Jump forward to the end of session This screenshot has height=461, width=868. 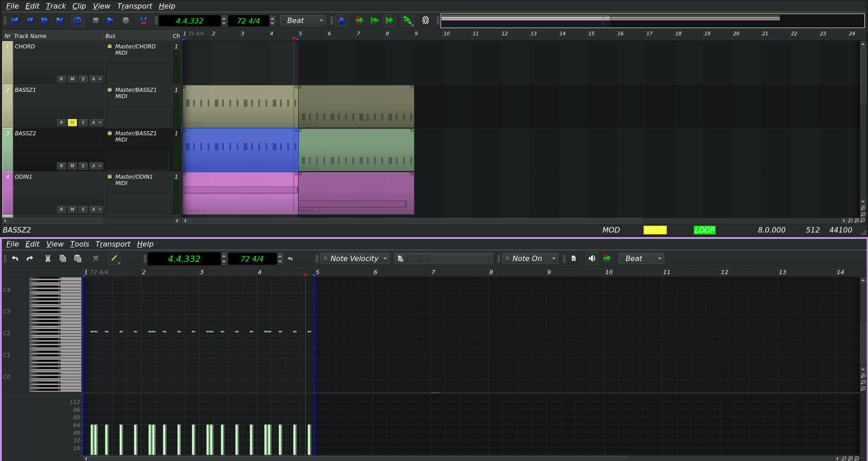point(59,20)
